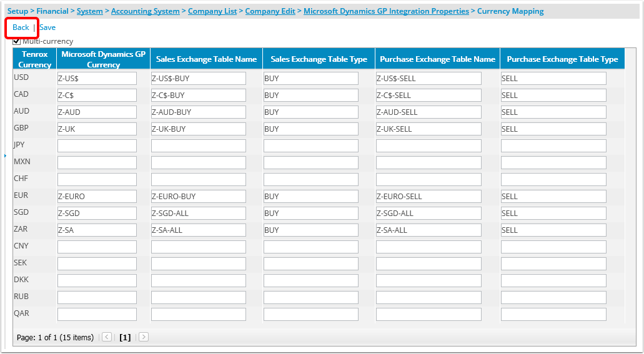Image resolution: width=644 pixels, height=354 pixels.
Task: Click empty CHF GP currency field
Action: click(x=97, y=179)
